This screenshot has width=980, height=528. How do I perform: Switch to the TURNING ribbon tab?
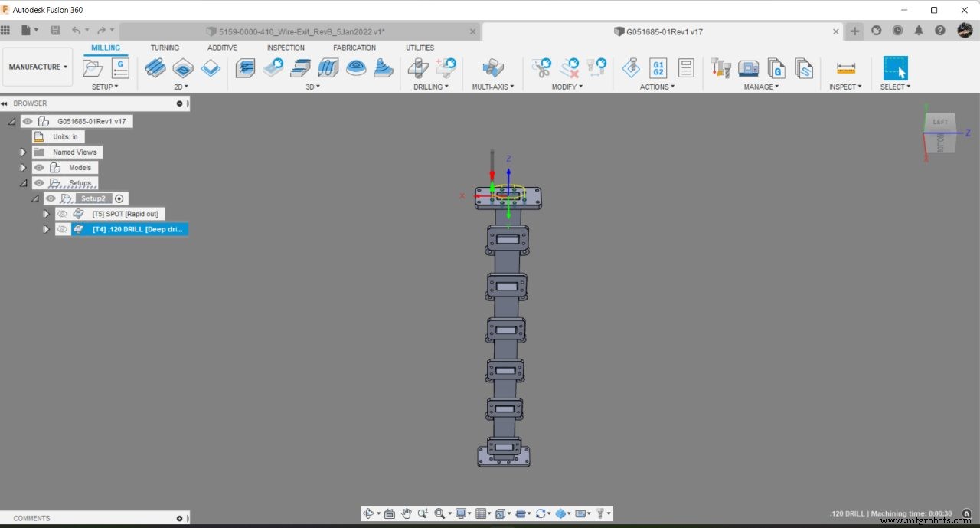165,48
